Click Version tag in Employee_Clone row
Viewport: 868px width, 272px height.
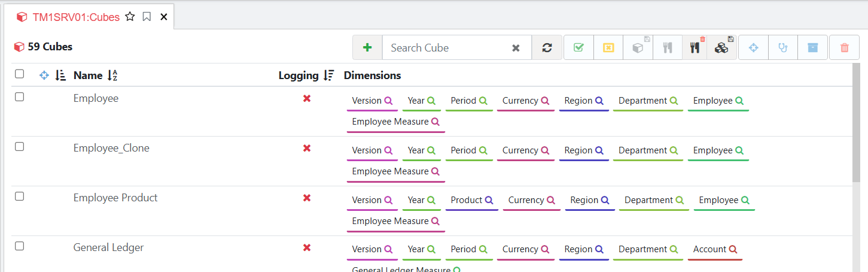click(x=372, y=150)
